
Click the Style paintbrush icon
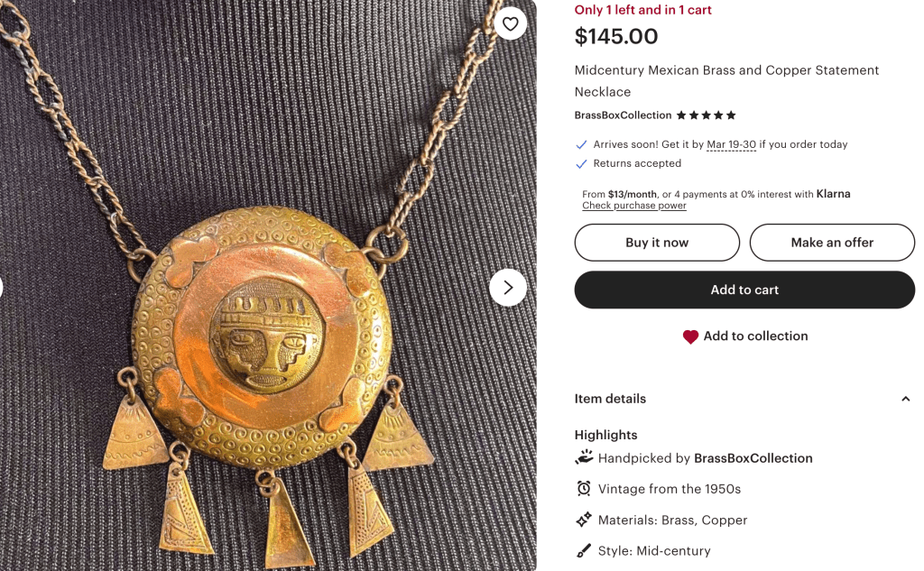584,551
